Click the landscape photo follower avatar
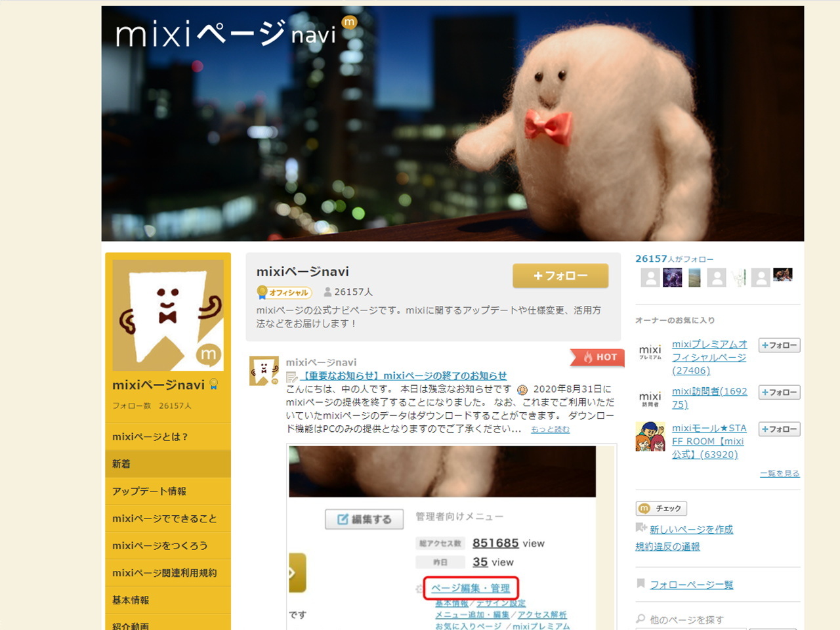This screenshot has height=630, width=840. [x=694, y=277]
